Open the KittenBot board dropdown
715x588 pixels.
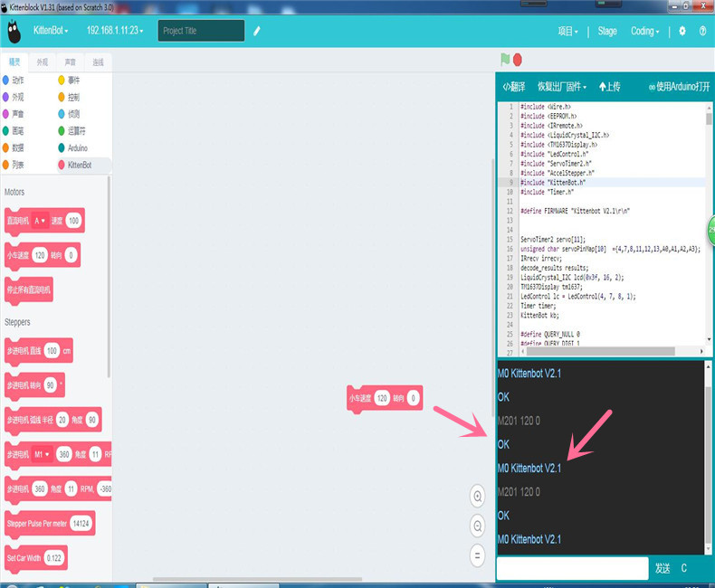(51, 31)
